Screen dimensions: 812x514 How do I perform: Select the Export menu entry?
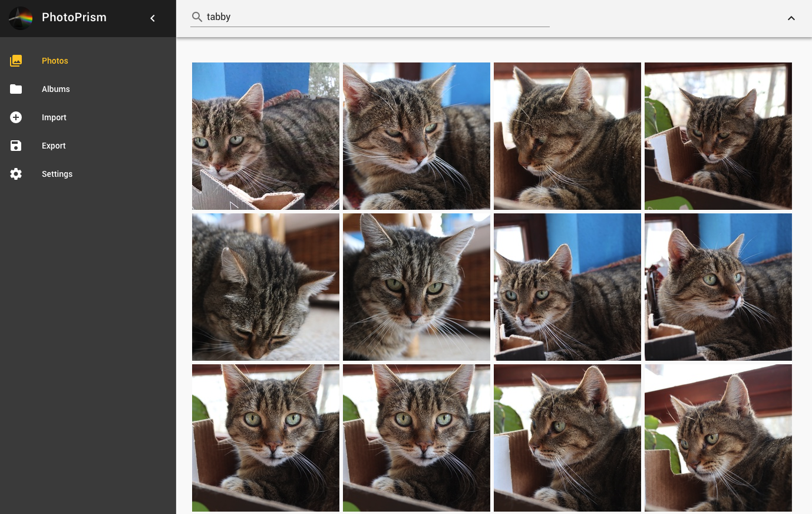pyautogui.click(x=54, y=146)
